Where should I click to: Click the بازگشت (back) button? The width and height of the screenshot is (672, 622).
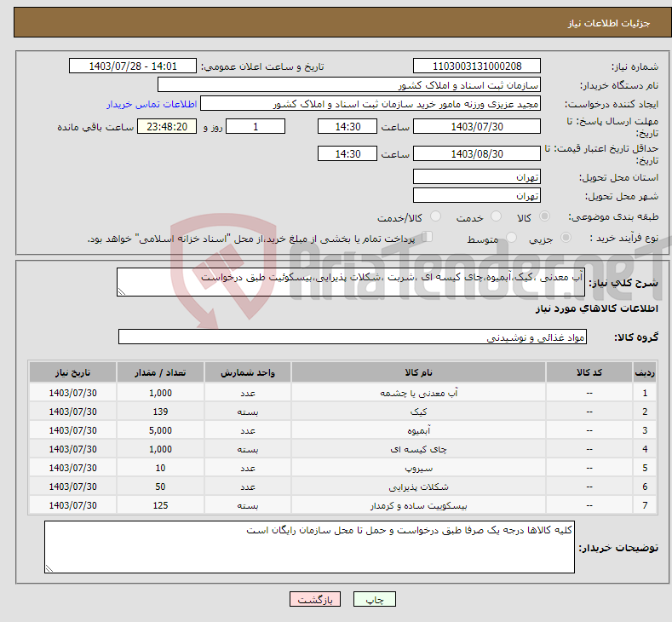(315, 599)
